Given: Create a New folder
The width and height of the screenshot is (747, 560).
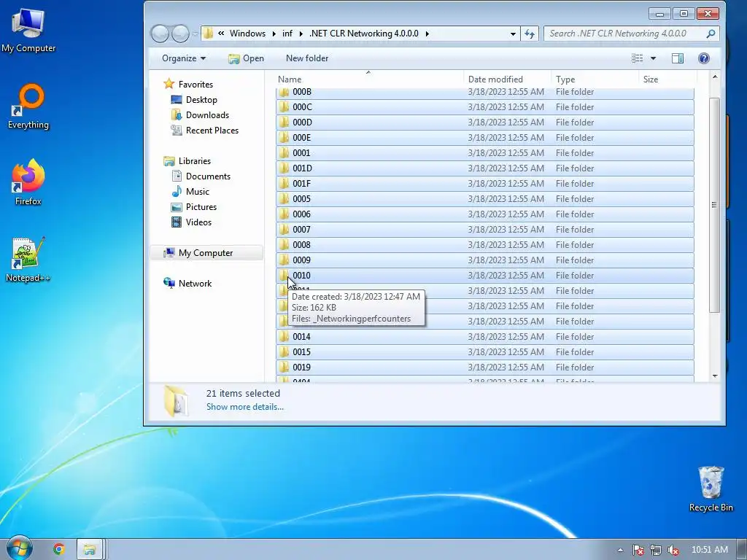Looking at the screenshot, I should [x=307, y=58].
